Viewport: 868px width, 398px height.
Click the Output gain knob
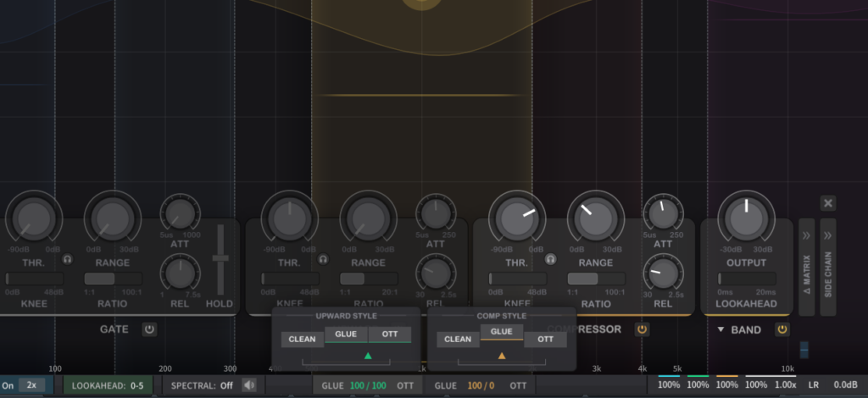click(x=746, y=218)
